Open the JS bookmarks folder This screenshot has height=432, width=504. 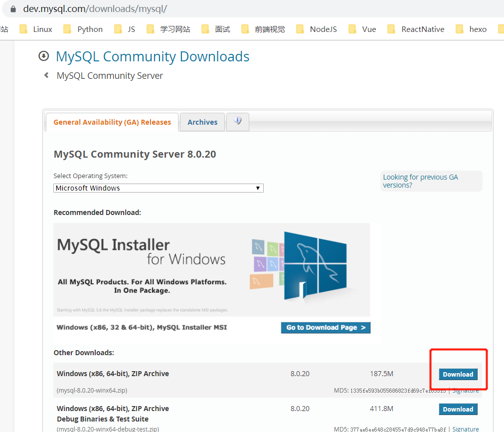pos(125,29)
